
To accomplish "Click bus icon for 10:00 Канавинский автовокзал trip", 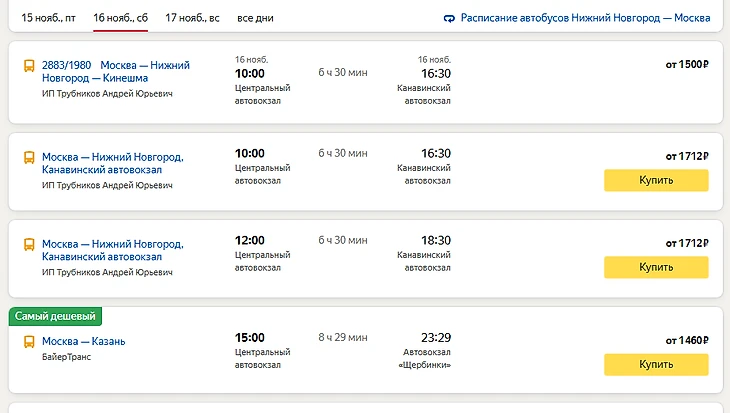I will [x=30, y=158].
